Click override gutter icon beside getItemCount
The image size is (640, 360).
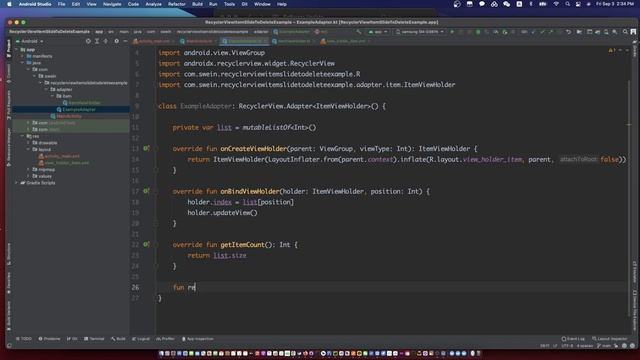tap(146, 244)
